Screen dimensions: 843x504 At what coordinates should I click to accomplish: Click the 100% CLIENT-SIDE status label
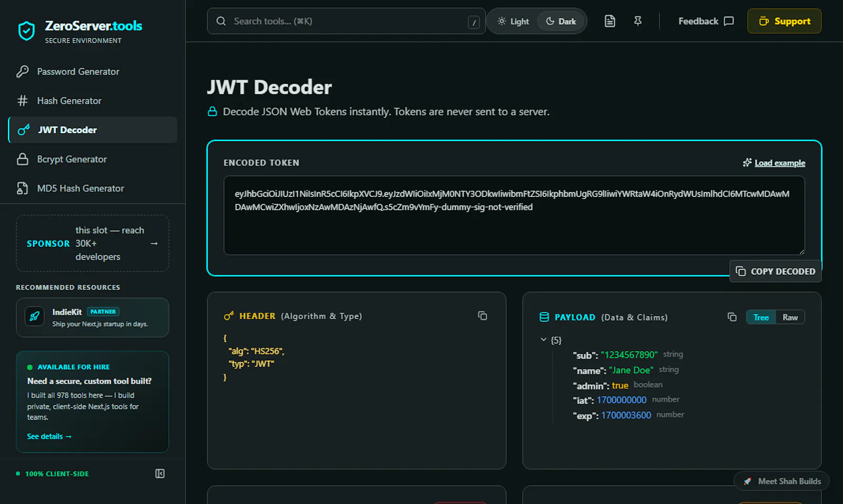click(x=57, y=473)
